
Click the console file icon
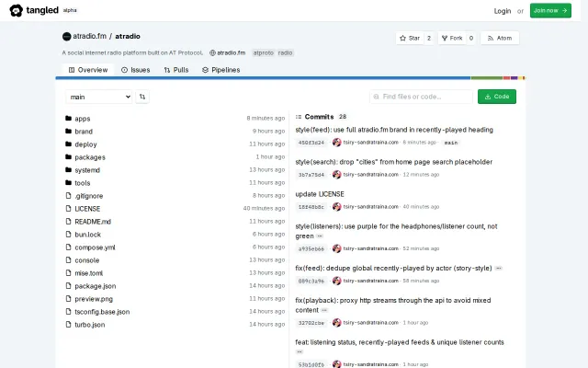[68, 259]
